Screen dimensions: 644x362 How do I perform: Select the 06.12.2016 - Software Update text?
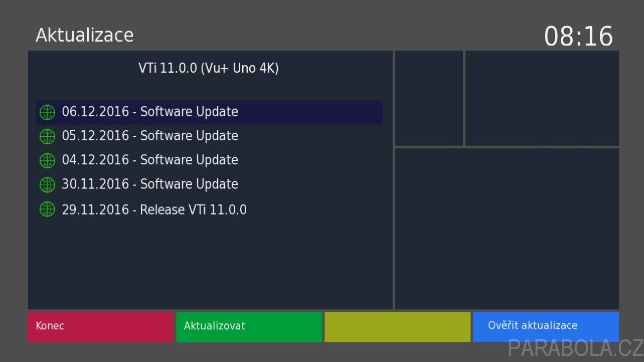coord(150,112)
